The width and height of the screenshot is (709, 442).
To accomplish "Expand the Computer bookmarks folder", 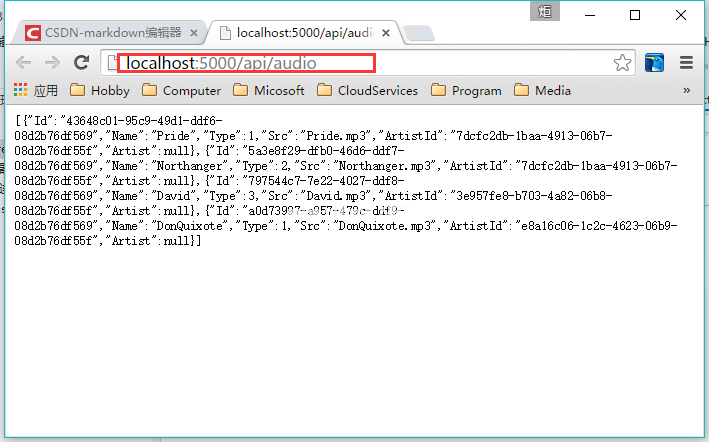I will click(x=181, y=90).
